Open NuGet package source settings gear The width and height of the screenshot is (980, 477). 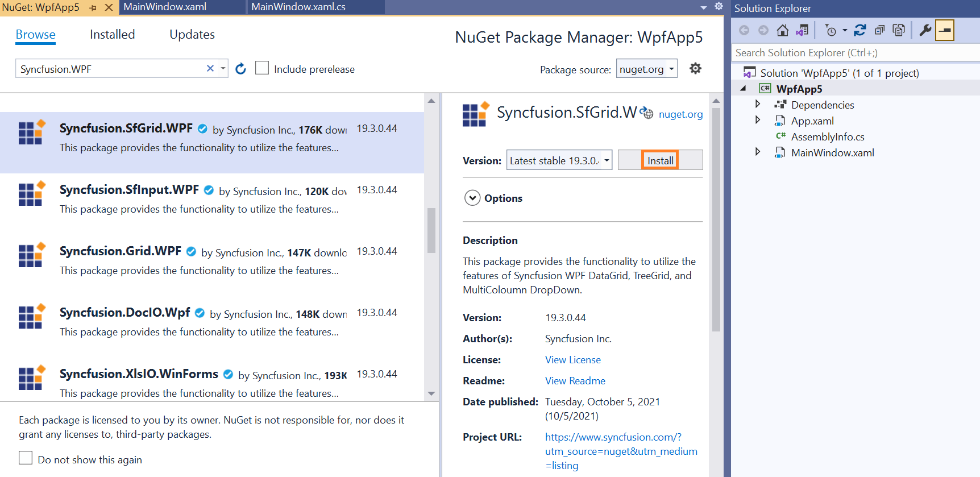695,69
